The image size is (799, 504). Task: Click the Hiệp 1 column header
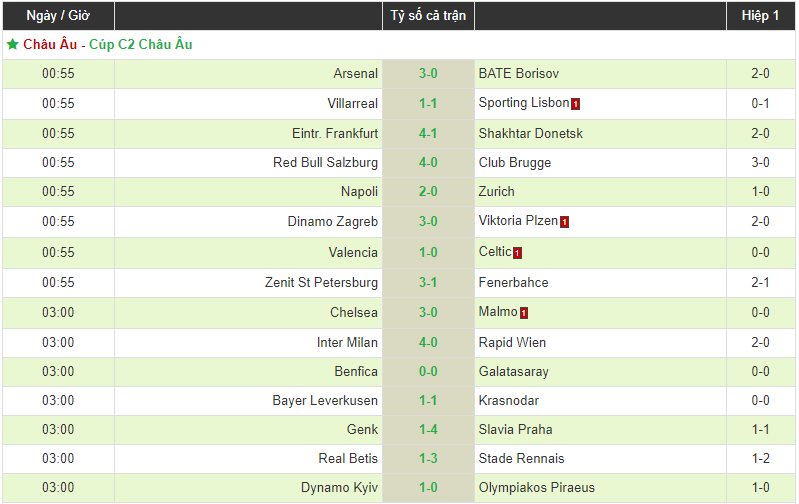point(760,16)
